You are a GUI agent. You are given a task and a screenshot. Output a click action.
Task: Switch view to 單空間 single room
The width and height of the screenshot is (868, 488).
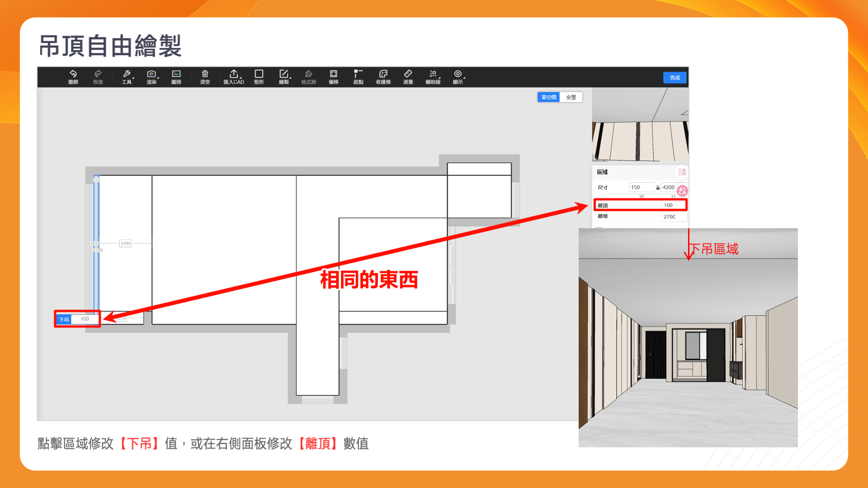pyautogui.click(x=549, y=97)
